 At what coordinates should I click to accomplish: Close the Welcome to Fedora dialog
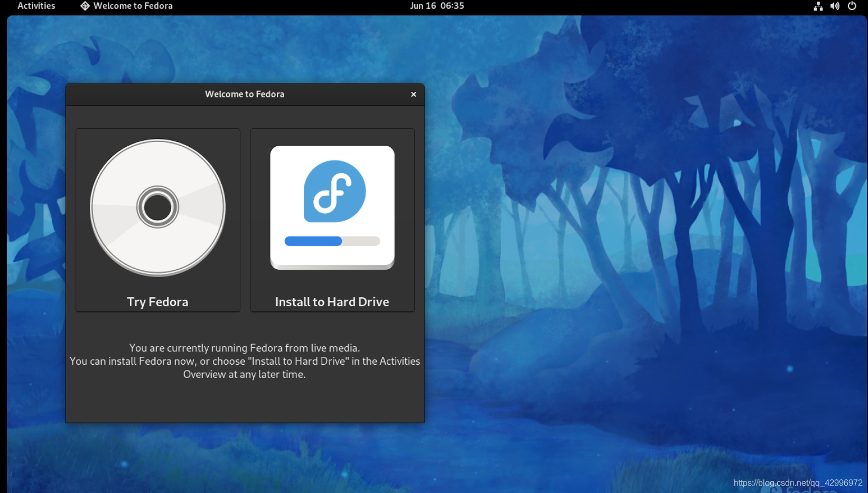[414, 94]
